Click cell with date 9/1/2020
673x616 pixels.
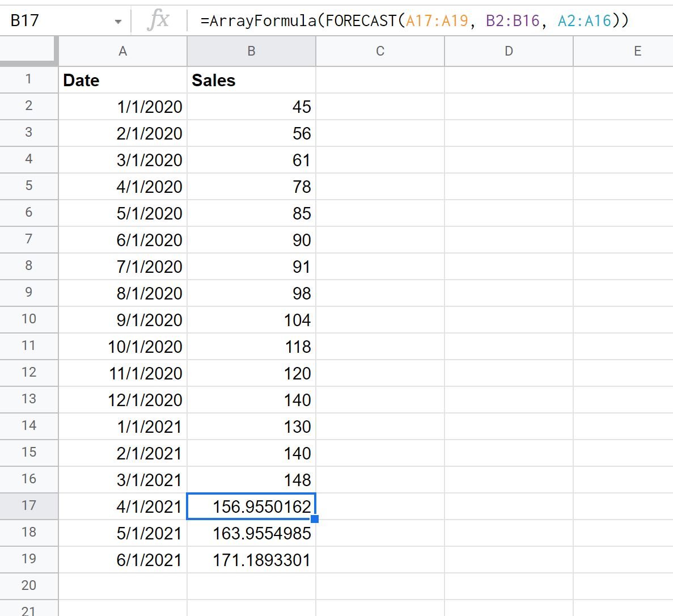(123, 320)
